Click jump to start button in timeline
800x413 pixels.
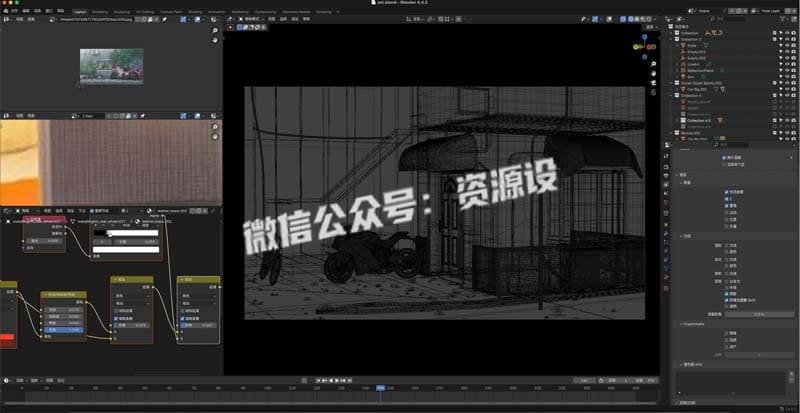(319, 380)
